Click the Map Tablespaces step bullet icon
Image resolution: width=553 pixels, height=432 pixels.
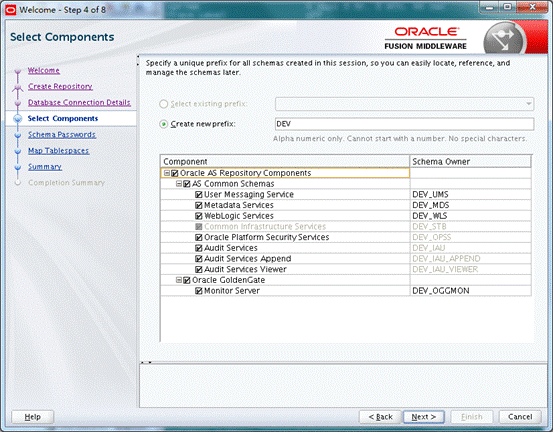click(18, 151)
